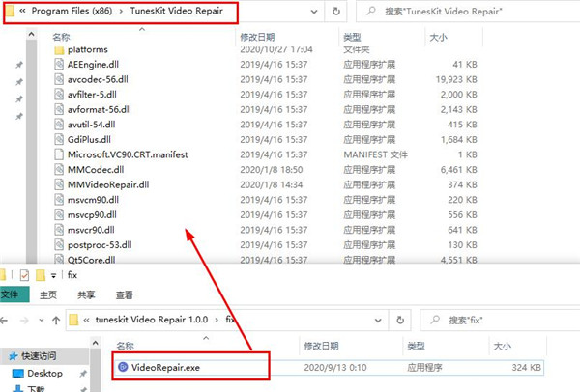Select the platforms folder name
The width and height of the screenshot is (580, 392).
(x=88, y=49)
